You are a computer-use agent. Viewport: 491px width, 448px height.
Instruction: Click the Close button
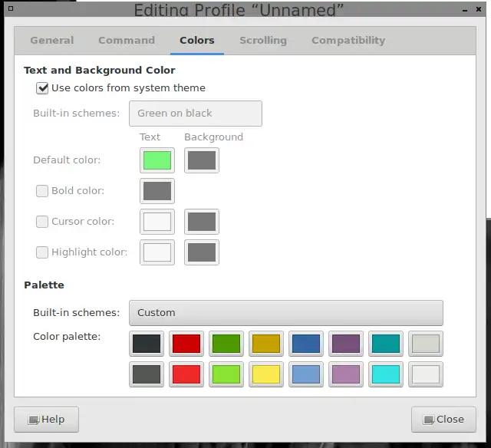443,420
